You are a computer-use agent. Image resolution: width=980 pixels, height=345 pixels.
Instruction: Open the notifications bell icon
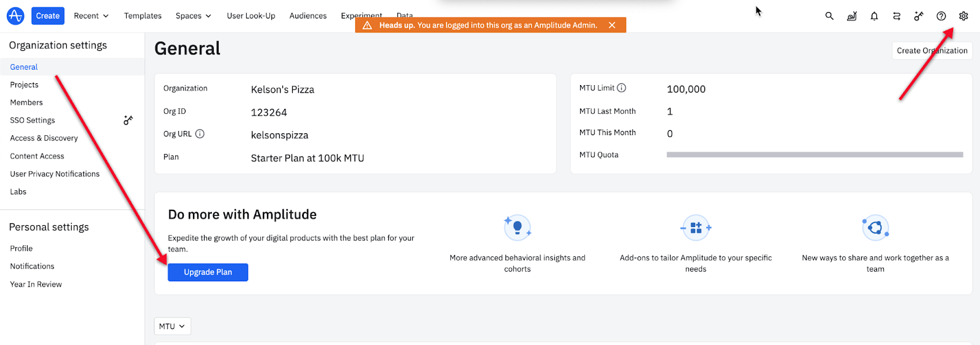pos(874,16)
